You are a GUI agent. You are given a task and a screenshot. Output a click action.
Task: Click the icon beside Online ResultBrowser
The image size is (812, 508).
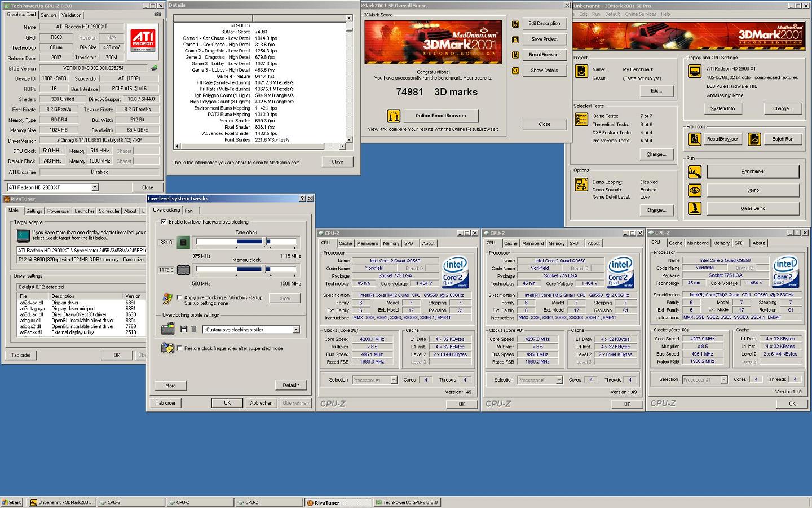(394, 116)
